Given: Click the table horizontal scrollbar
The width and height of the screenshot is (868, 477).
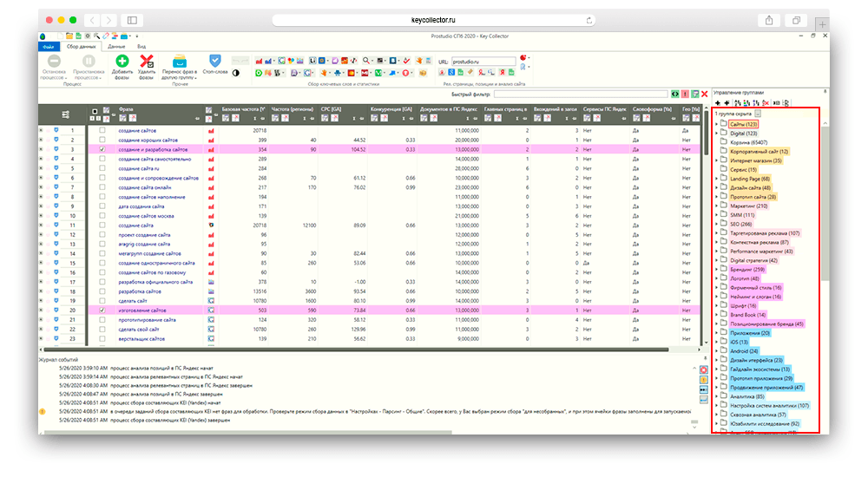Looking at the screenshot, I should point(356,350).
